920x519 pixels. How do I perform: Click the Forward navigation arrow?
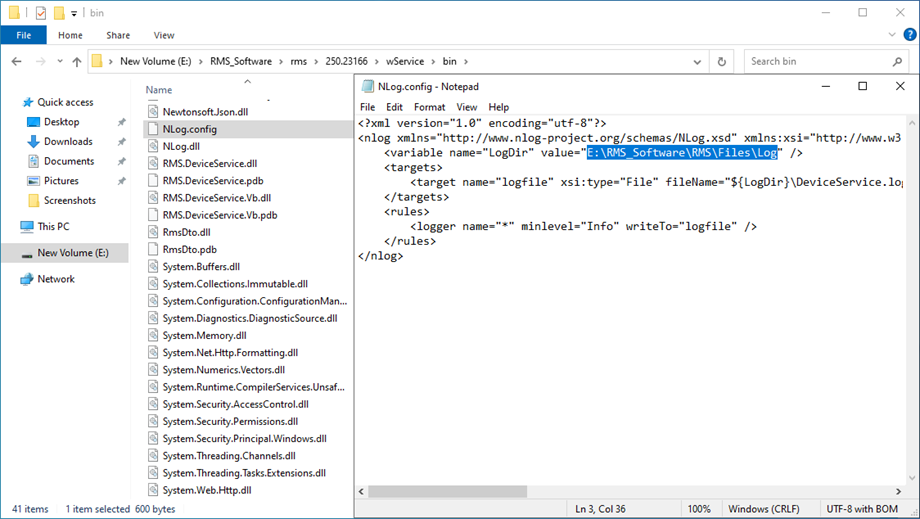40,61
